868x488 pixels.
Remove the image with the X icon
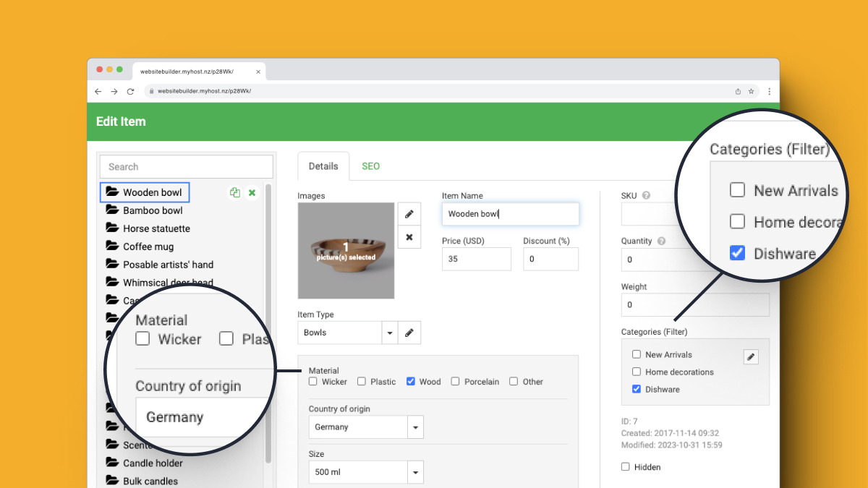coord(409,237)
